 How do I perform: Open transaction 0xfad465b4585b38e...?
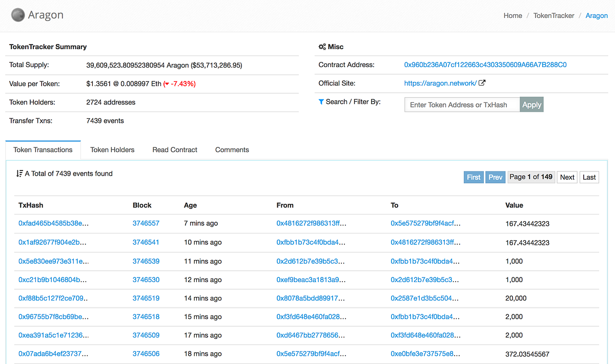[54, 224]
